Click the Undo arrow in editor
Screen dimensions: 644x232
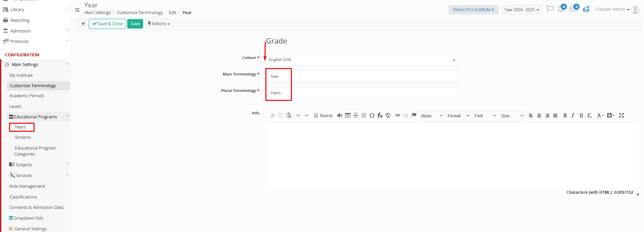[x=298, y=115]
